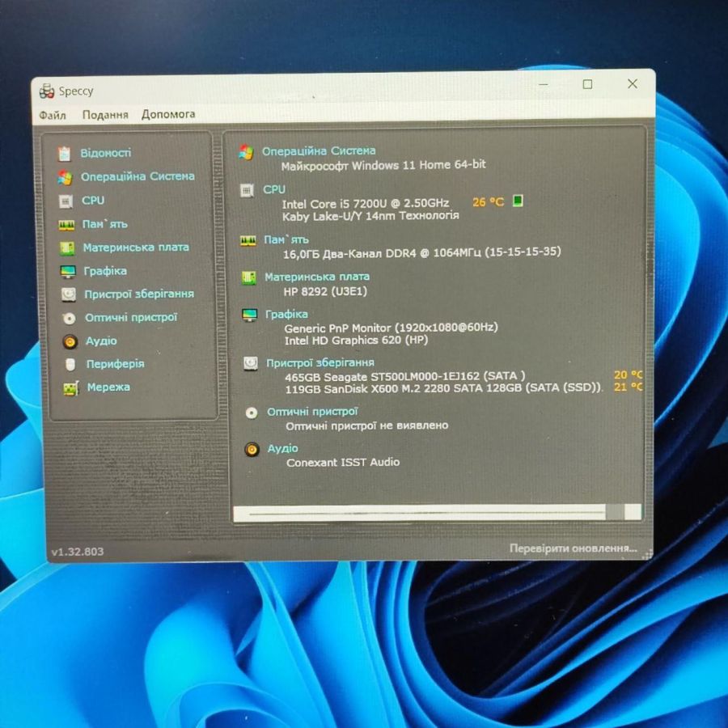The image size is (728, 728).
Task: Select Відомості in the sidebar
Action: (105, 153)
